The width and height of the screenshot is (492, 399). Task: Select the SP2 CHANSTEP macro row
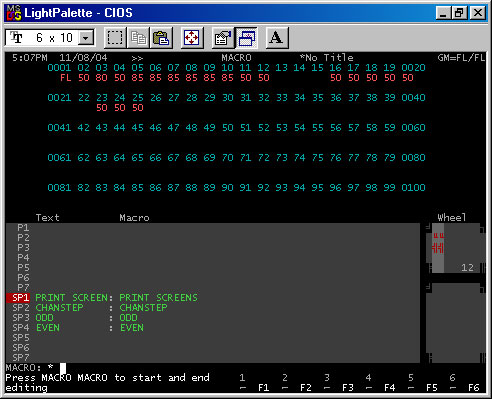point(90,308)
